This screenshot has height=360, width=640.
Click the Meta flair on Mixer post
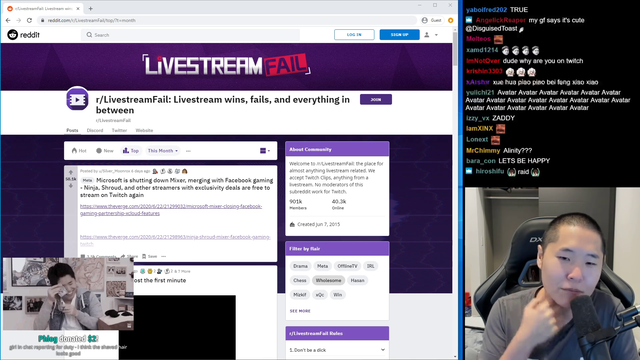(x=87, y=180)
